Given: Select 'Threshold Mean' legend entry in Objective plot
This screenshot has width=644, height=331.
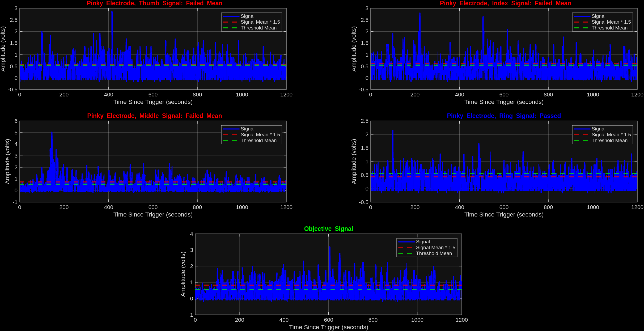Looking at the screenshot, I should [434, 254].
